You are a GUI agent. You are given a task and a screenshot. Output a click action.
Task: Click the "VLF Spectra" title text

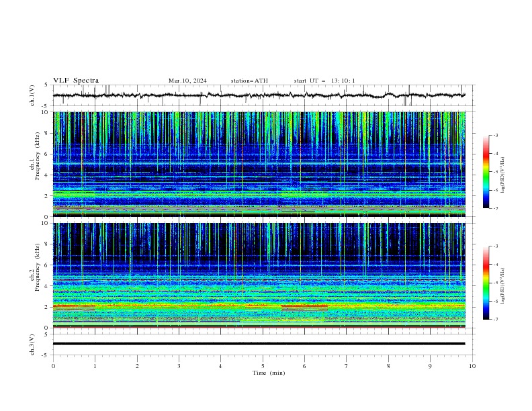point(76,81)
